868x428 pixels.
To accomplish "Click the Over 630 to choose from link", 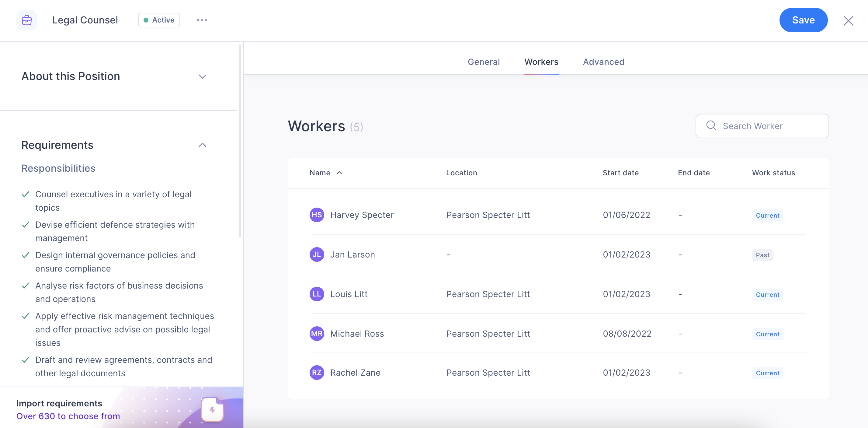I will (68, 416).
